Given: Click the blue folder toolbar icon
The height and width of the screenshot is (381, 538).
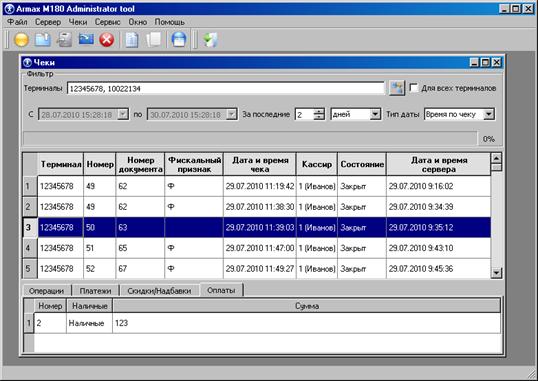Looking at the screenshot, I should tap(43, 40).
